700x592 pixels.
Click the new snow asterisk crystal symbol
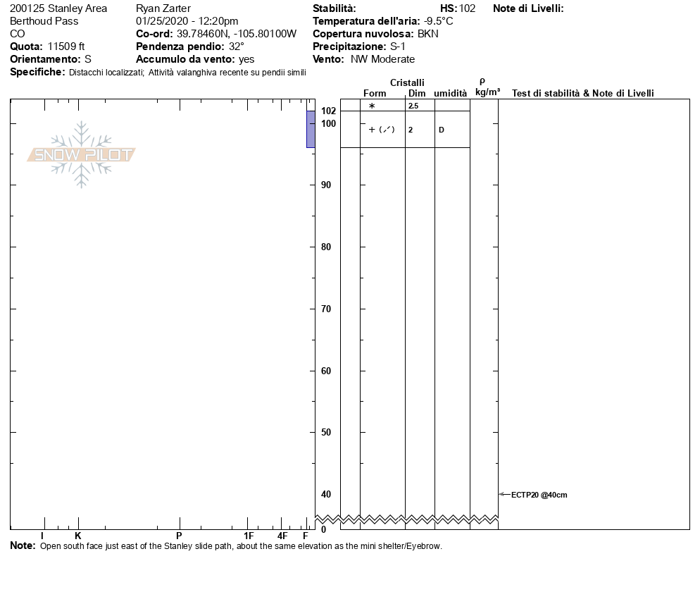[x=373, y=106]
